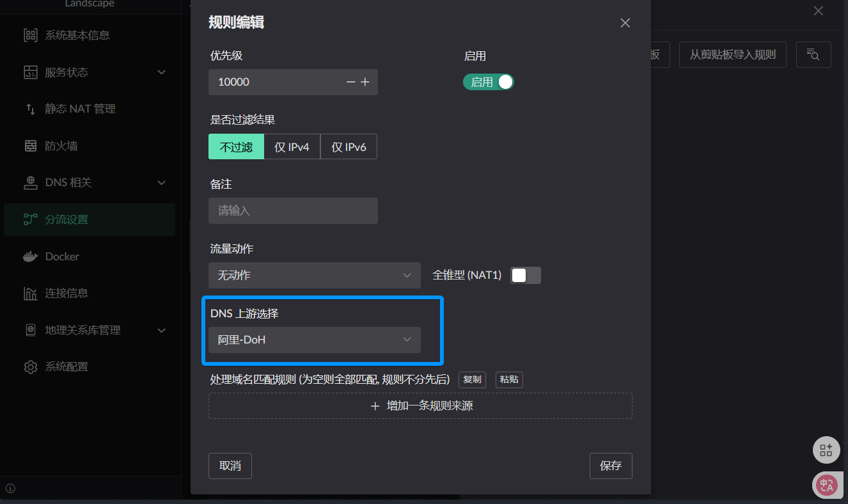
Task: Click the 保存 button
Action: [x=610, y=466]
